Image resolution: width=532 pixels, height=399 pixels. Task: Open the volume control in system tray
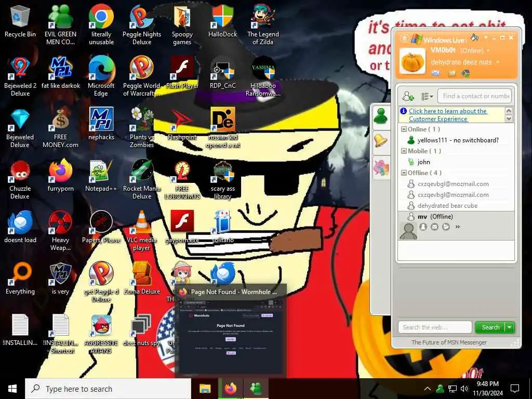[x=464, y=389]
